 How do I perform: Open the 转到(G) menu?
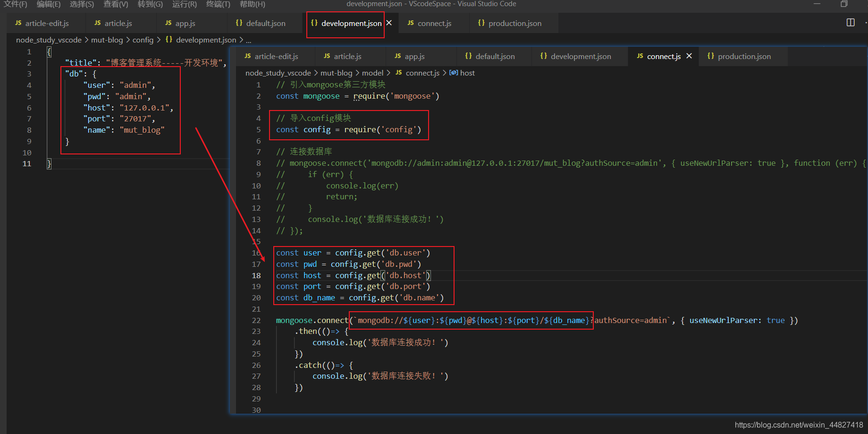pyautogui.click(x=150, y=4)
